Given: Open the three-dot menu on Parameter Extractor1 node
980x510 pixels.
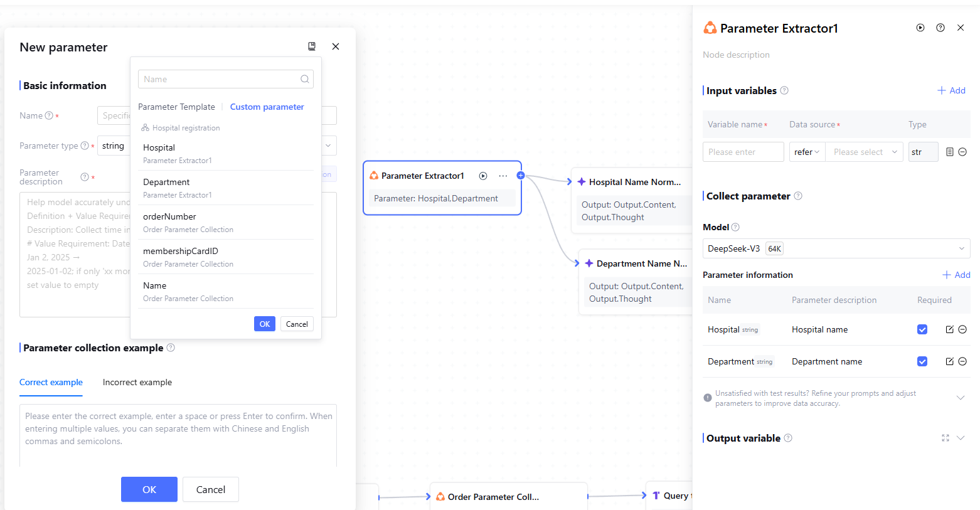Looking at the screenshot, I should click(503, 176).
